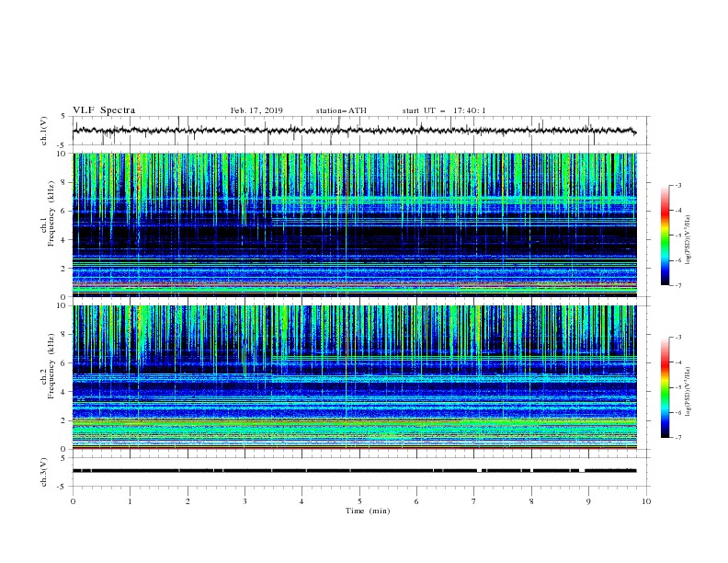This screenshot has height=563, width=728.
Task: Click the log(PSD) label beside ch.2 colorbar
Action: (x=688, y=392)
